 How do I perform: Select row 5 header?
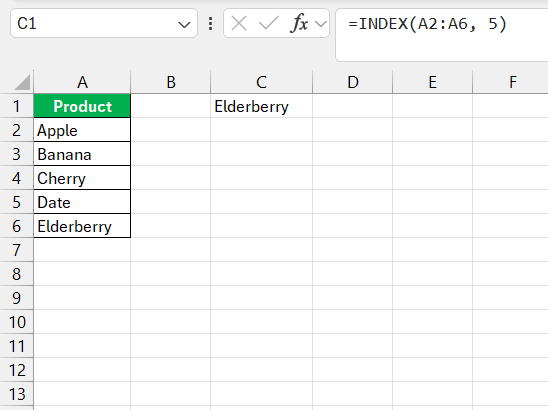click(x=16, y=202)
